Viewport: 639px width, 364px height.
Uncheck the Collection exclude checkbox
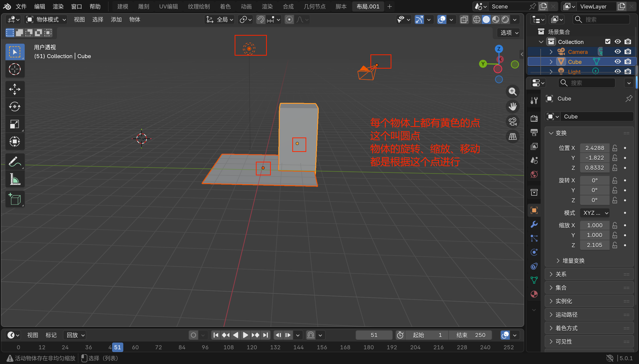tap(608, 41)
